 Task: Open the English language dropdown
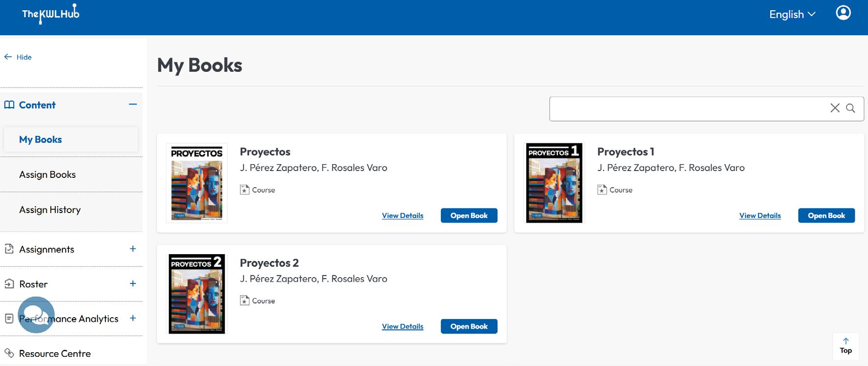792,14
